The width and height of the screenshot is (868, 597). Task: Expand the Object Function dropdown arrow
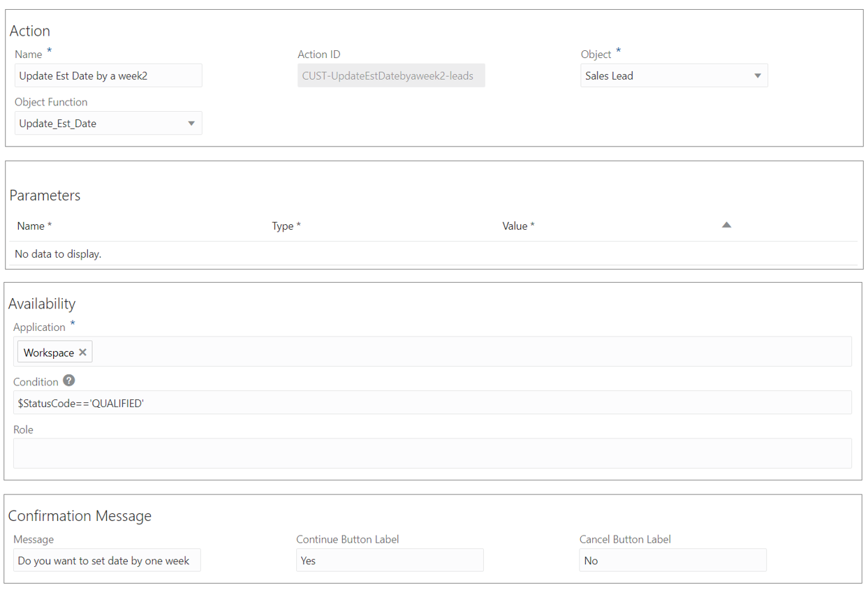point(191,124)
